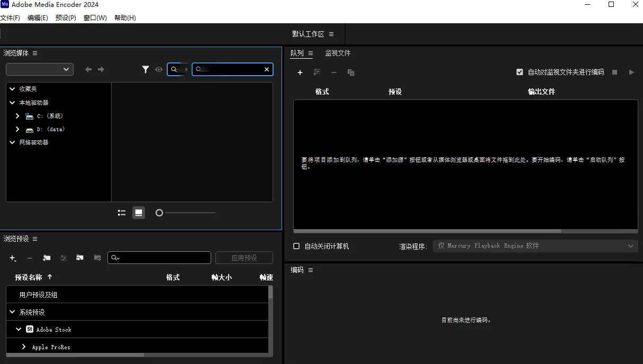Click the Remove minus icon in Queue panel
643x364 pixels.
(334, 72)
